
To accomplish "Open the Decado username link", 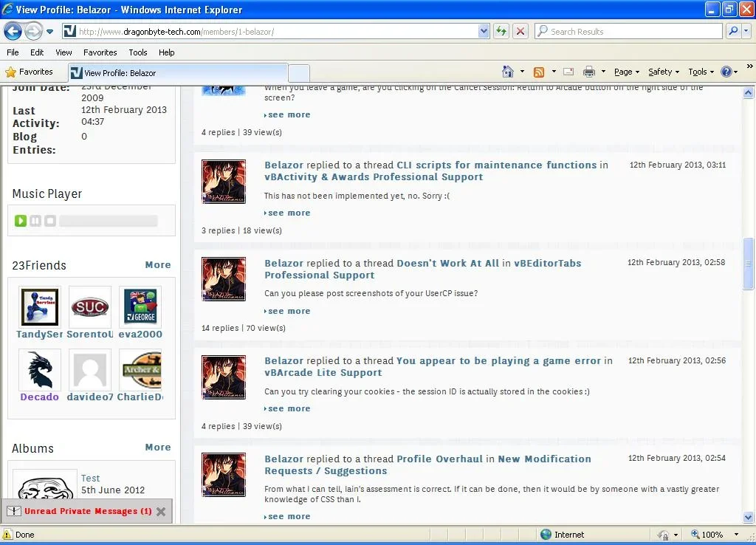I will pos(40,397).
